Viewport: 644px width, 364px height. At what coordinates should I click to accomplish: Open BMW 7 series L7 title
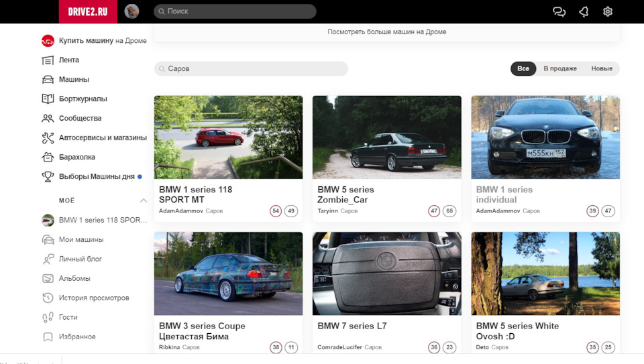pyautogui.click(x=352, y=326)
